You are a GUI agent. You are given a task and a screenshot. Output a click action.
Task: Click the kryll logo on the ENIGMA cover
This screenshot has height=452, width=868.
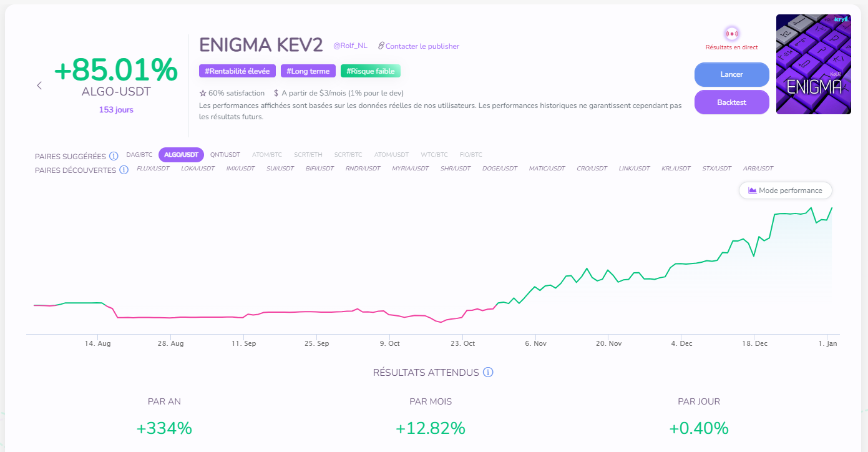(x=844, y=19)
